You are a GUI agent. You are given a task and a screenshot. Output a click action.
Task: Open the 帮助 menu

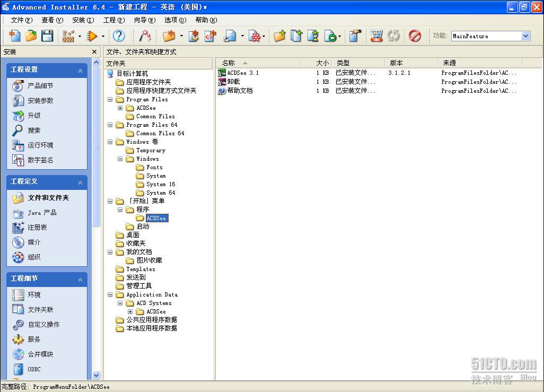click(x=206, y=20)
